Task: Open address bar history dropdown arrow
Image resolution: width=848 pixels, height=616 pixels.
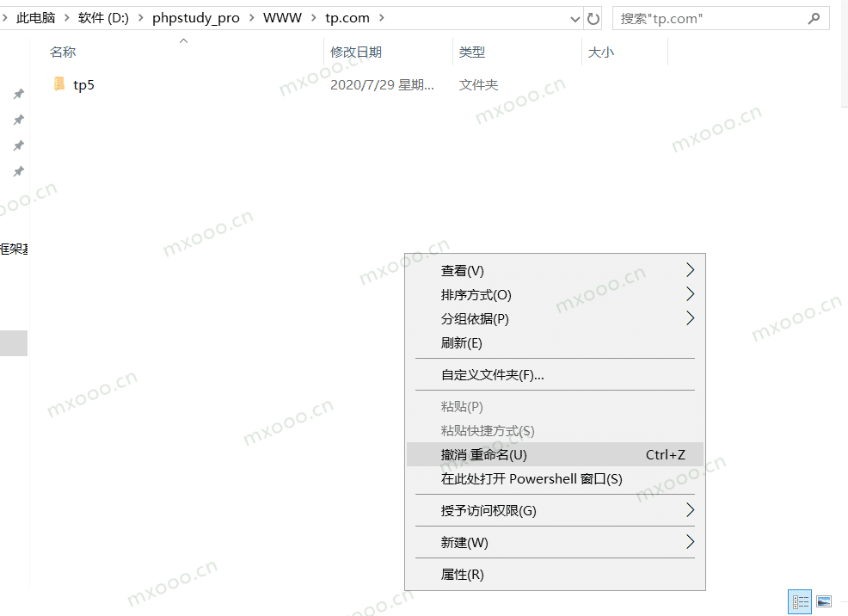Action: click(575, 18)
